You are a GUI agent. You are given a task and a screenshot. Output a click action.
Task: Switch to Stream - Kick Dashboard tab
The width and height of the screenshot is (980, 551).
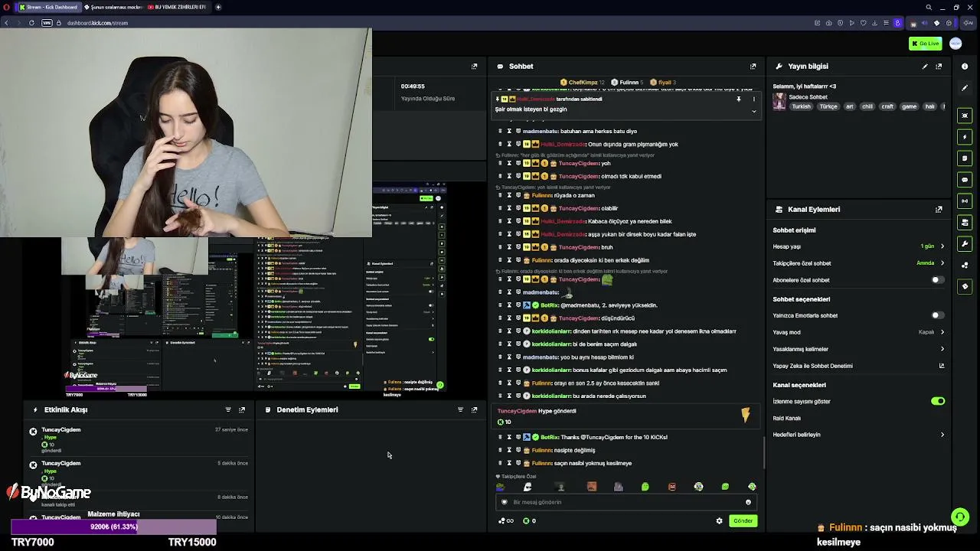pos(48,7)
